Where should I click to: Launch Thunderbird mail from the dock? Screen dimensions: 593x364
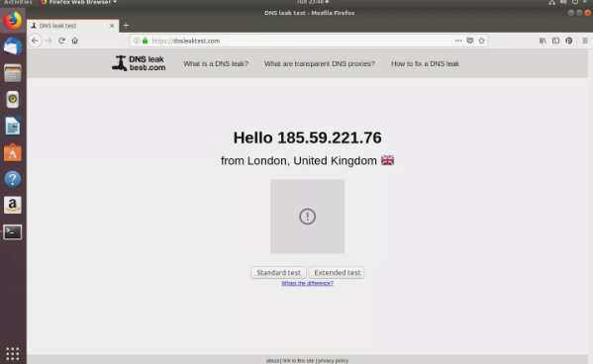pos(13,46)
